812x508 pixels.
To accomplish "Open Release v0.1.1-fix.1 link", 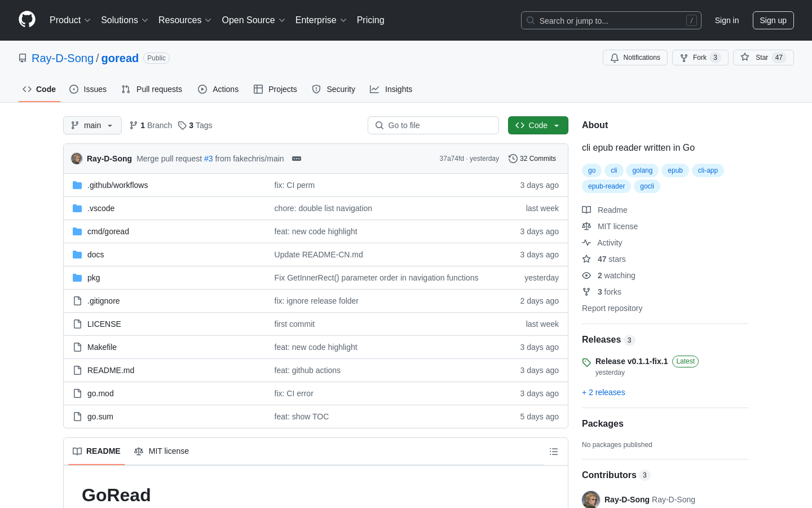I will click(x=632, y=361).
